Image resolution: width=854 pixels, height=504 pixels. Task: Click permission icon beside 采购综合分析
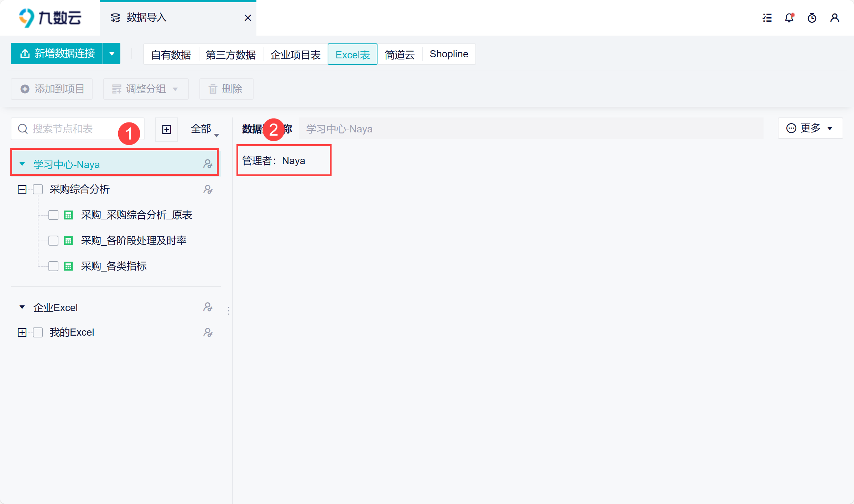click(x=208, y=189)
